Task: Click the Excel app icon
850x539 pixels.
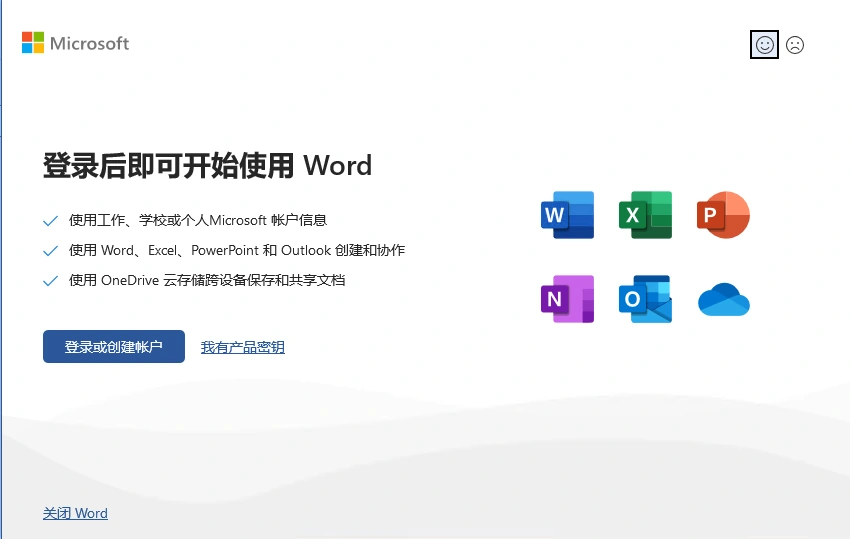Action: coord(645,215)
